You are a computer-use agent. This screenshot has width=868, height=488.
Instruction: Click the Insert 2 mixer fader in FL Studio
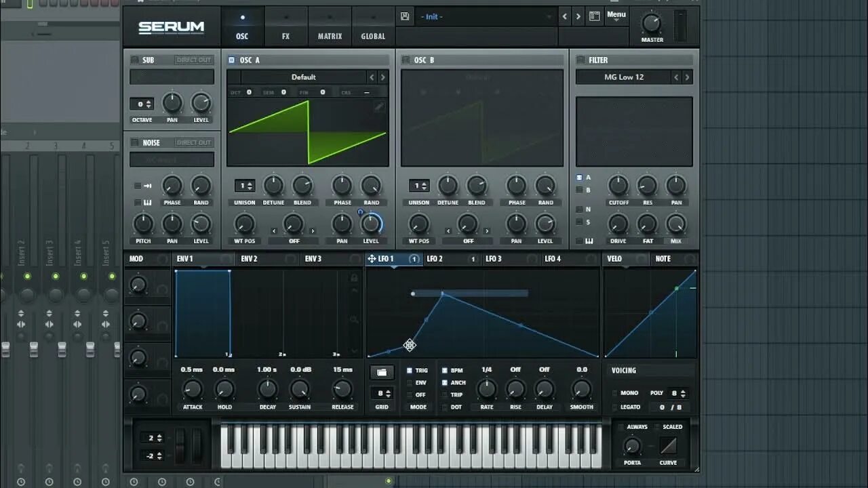pyautogui.click(x=34, y=349)
